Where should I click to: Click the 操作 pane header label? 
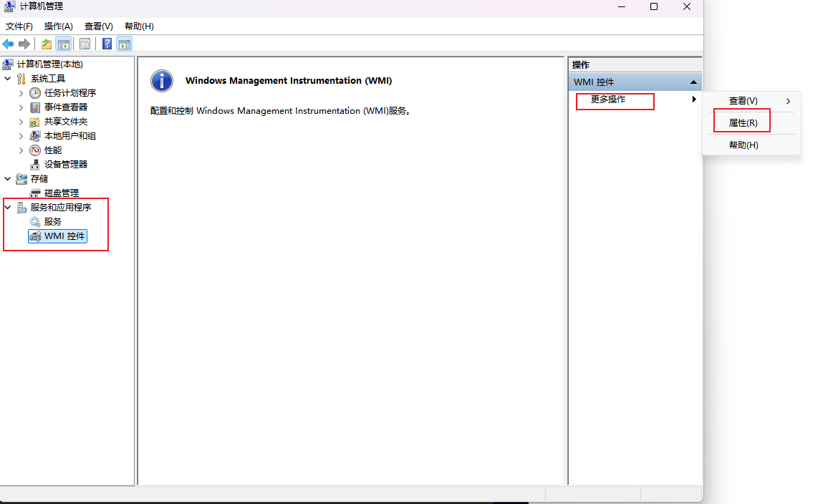tap(581, 65)
